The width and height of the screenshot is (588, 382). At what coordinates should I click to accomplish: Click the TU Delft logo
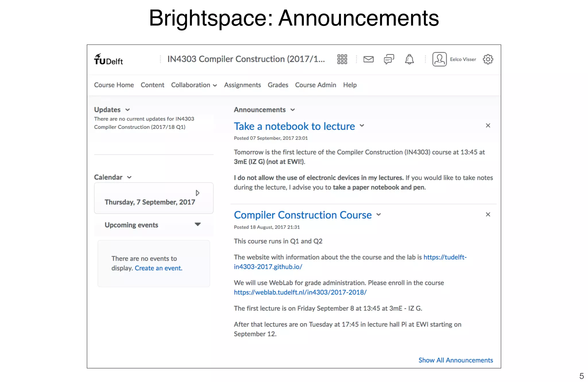click(109, 59)
